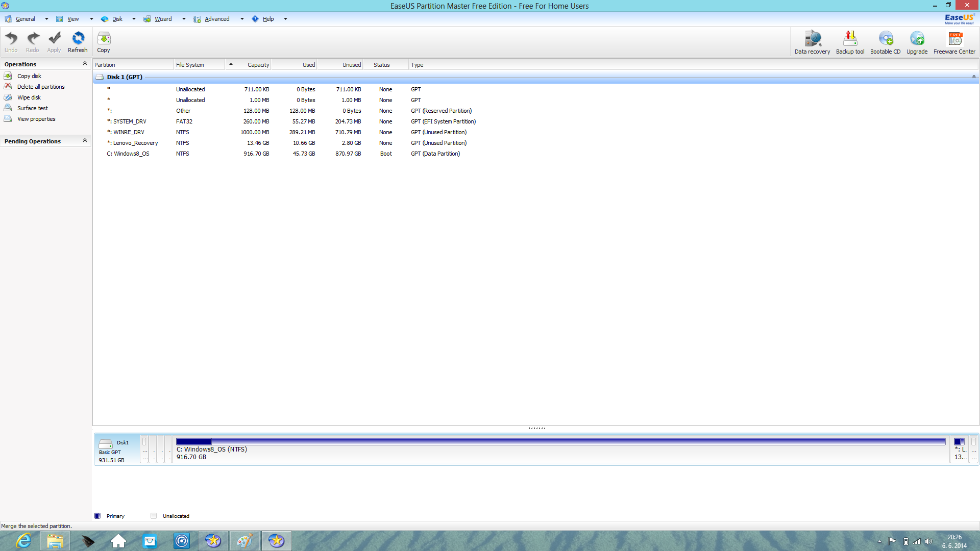Click the View properties icon
Screen dimensions: 980x551
[8, 119]
